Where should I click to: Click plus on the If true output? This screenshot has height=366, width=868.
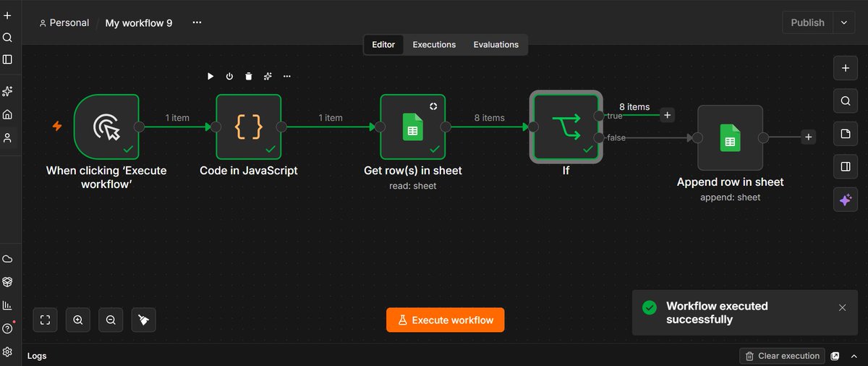(x=668, y=114)
